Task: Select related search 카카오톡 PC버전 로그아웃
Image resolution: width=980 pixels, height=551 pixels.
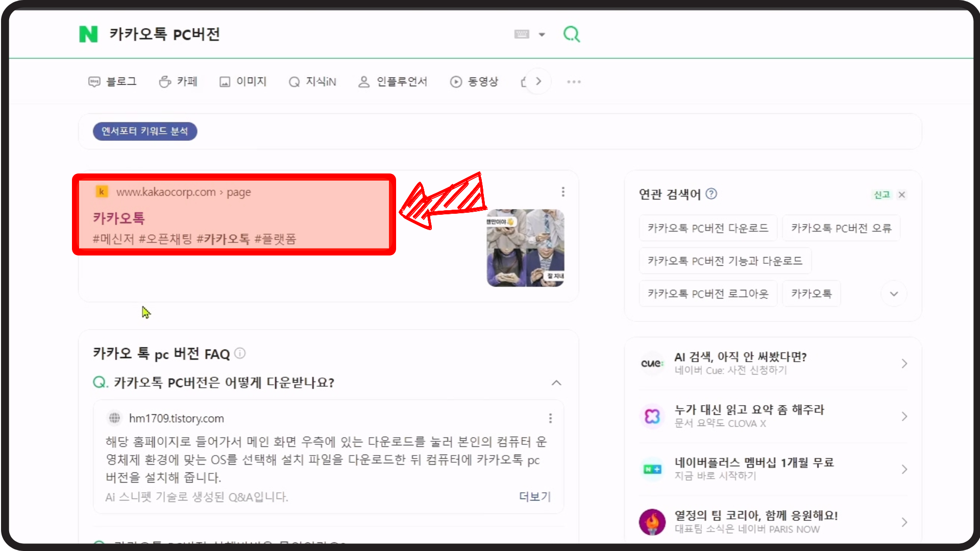Action: [708, 294]
